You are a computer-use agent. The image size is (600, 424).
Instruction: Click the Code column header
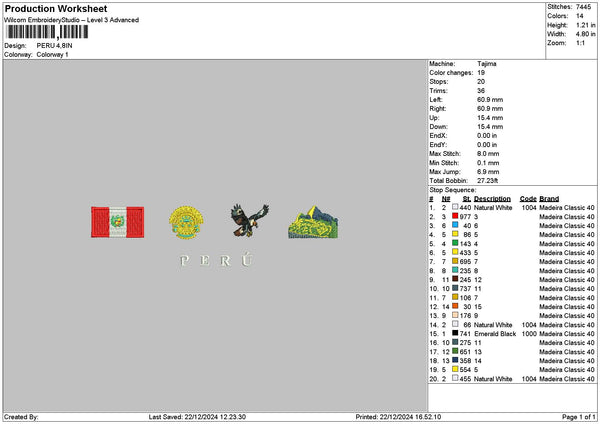point(528,199)
